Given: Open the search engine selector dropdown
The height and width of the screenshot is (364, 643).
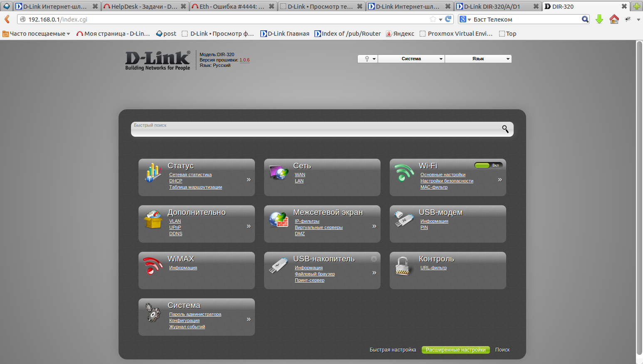Looking at the screenshot, I should (465, 19).
